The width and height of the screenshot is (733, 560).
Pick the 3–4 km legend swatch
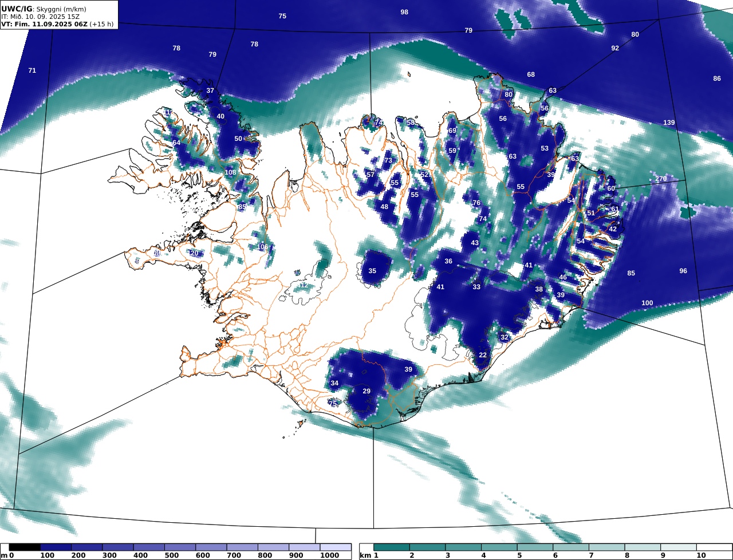tap(463, 547)
